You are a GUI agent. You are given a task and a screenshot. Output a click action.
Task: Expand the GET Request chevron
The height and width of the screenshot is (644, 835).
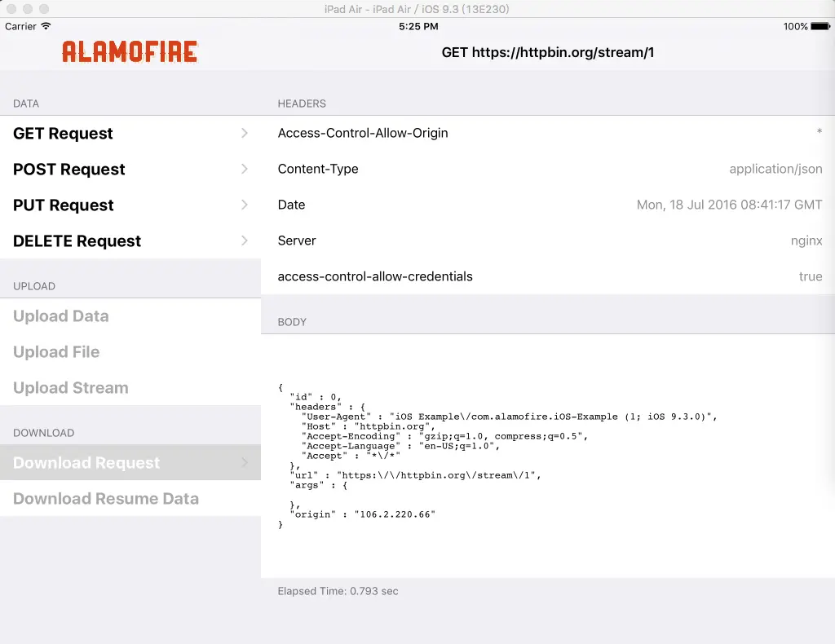(x=245, y=133)
